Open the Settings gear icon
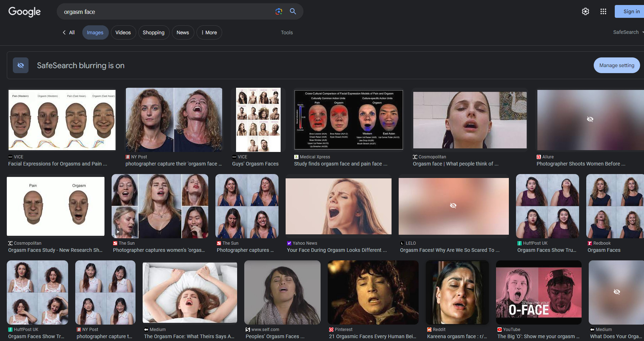 pyautogui.click(x=585, y=11)
